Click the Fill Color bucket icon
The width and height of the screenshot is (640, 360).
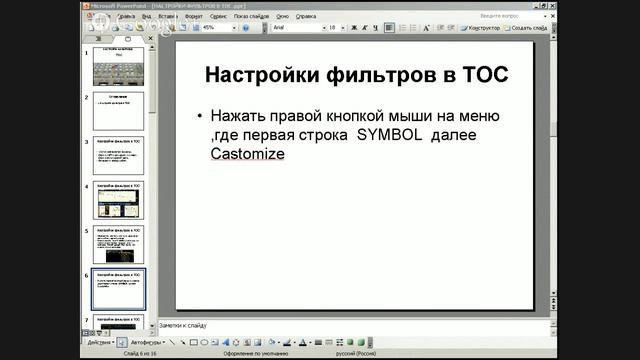(x=271, y=342)
